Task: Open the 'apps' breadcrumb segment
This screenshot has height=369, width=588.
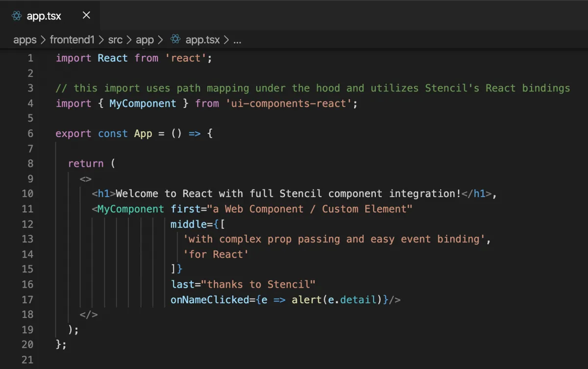Action: click(25, 40)
